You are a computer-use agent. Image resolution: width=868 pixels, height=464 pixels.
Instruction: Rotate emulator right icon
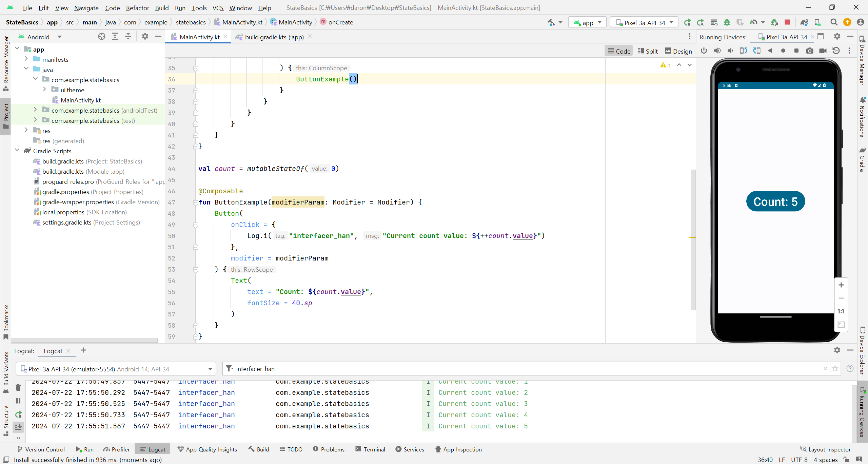756,51
